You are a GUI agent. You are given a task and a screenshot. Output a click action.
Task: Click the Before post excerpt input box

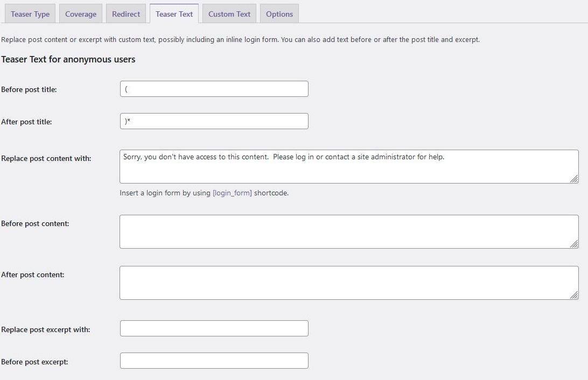click(214, 361)
